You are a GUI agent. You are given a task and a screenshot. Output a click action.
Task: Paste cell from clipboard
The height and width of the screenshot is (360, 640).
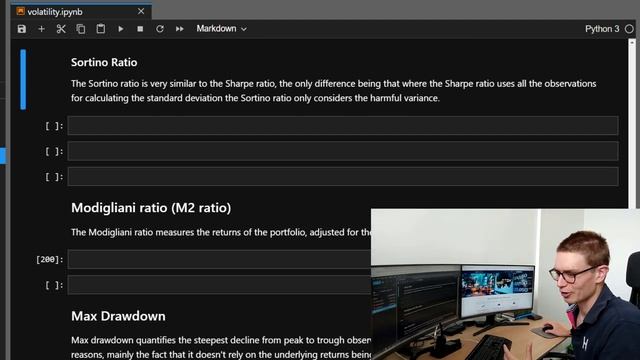coord(100,29)
